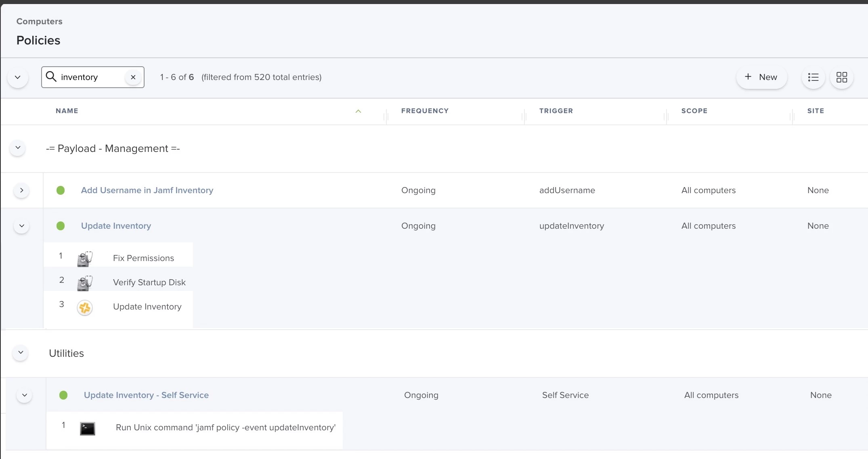Click the Payload - Management category title
The image size is (868, 459).
coord(113,149)
